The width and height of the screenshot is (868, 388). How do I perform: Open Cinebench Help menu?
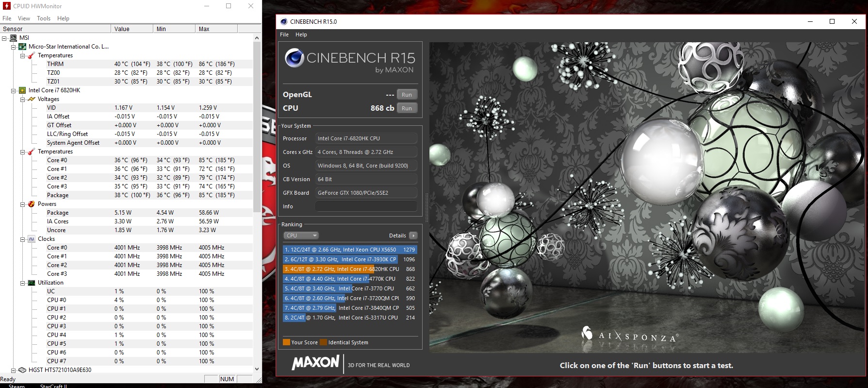[x=301, y=34]
